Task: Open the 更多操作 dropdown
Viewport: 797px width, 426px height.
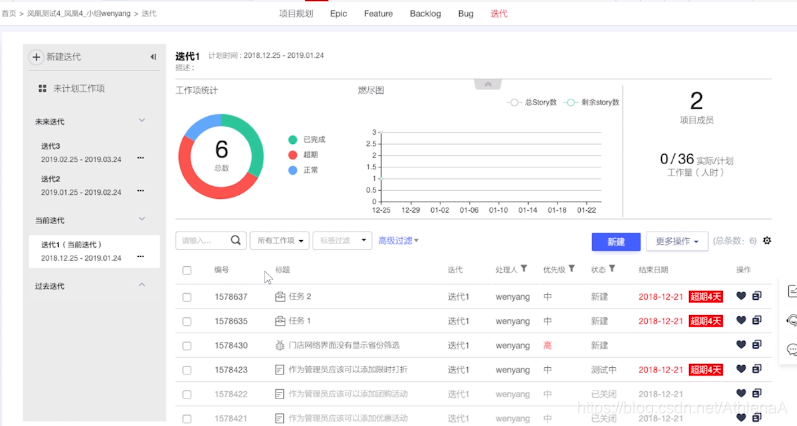Action: (x=677, y=241)
